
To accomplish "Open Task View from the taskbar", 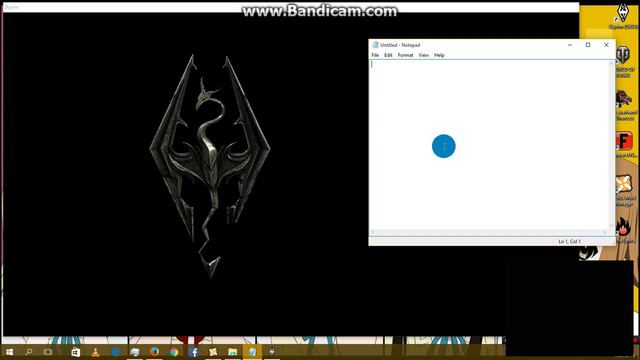I will [x=48, y=352].
